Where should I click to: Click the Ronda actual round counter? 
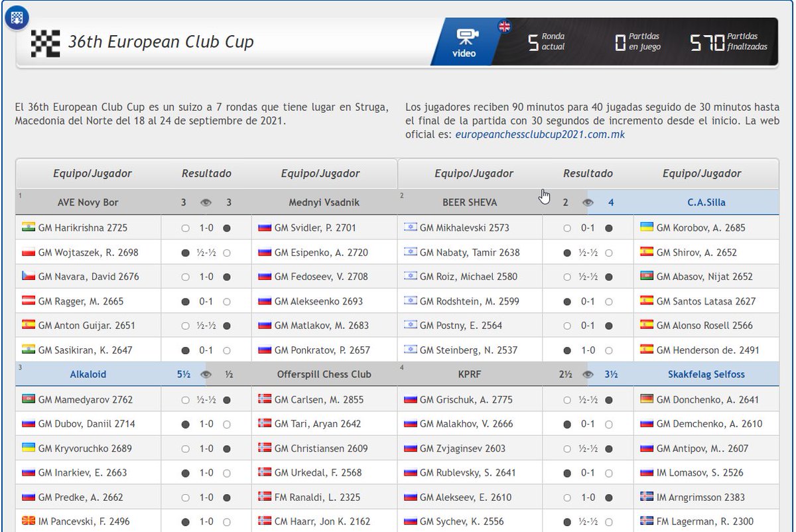pos(547,42)
